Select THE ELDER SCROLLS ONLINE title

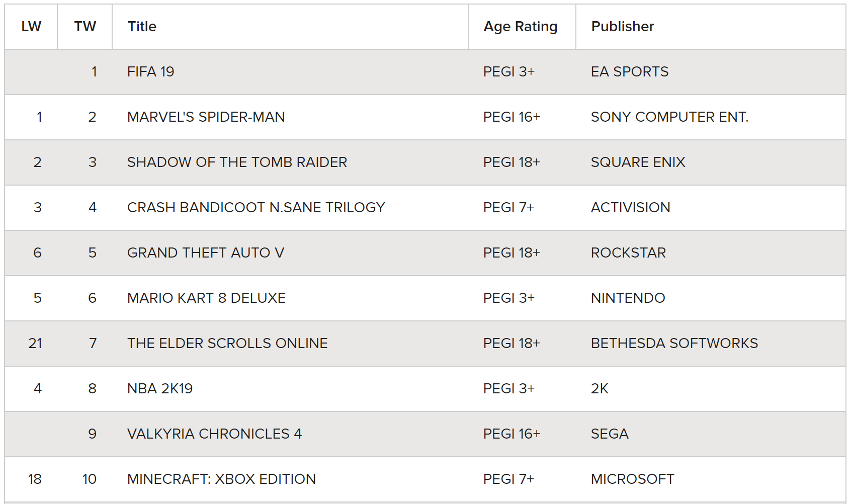pyautogui.click(x=227, y=344)
